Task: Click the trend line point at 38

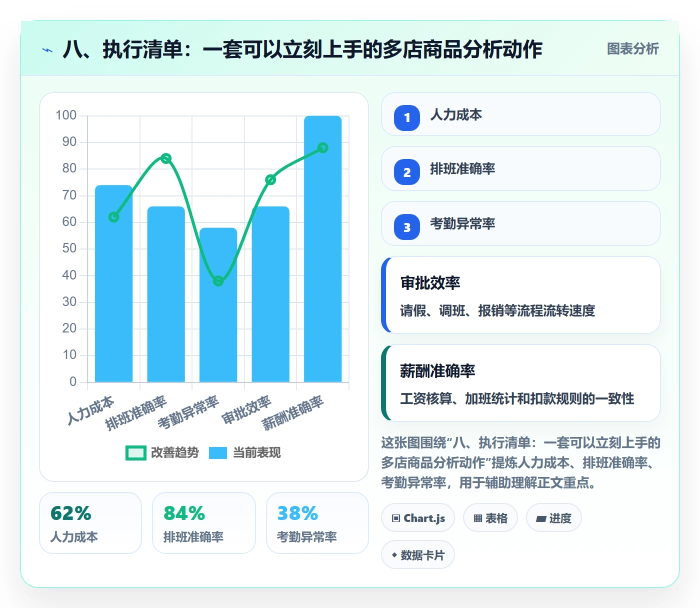Action: 218,281
